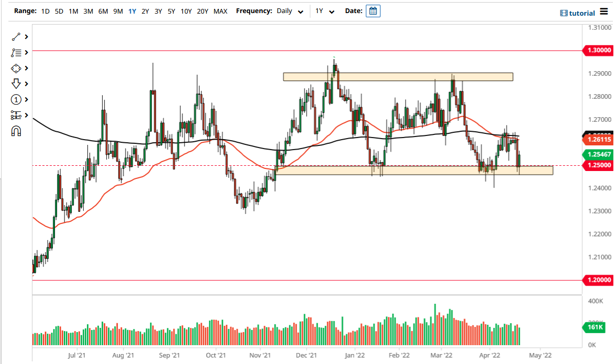
Task: Expand the arrow tool options chevron
Action: [x=25, y=84]
